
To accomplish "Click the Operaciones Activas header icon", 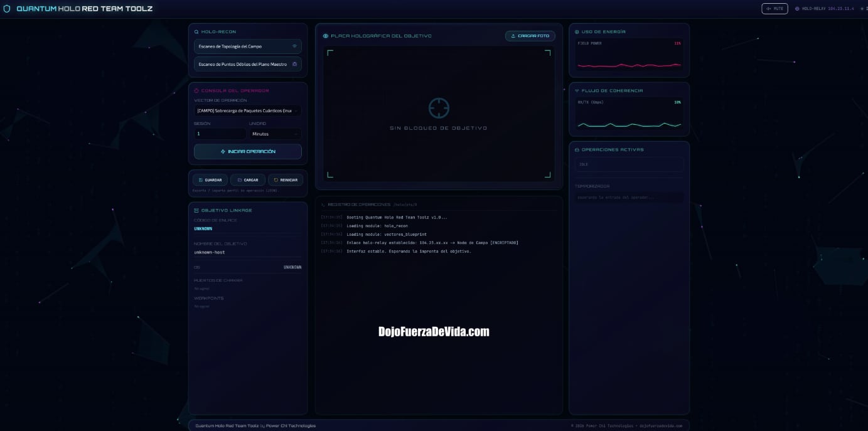I will [577, 149].
